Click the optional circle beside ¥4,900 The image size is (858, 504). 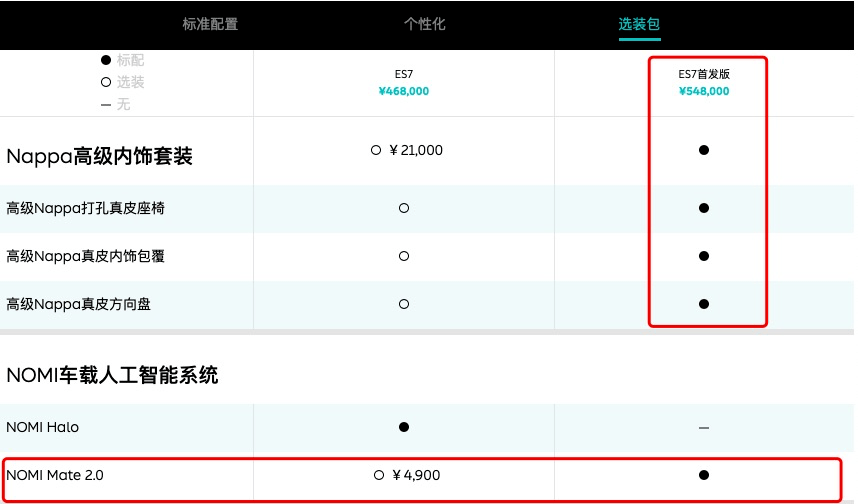click(x=379, y=475)
